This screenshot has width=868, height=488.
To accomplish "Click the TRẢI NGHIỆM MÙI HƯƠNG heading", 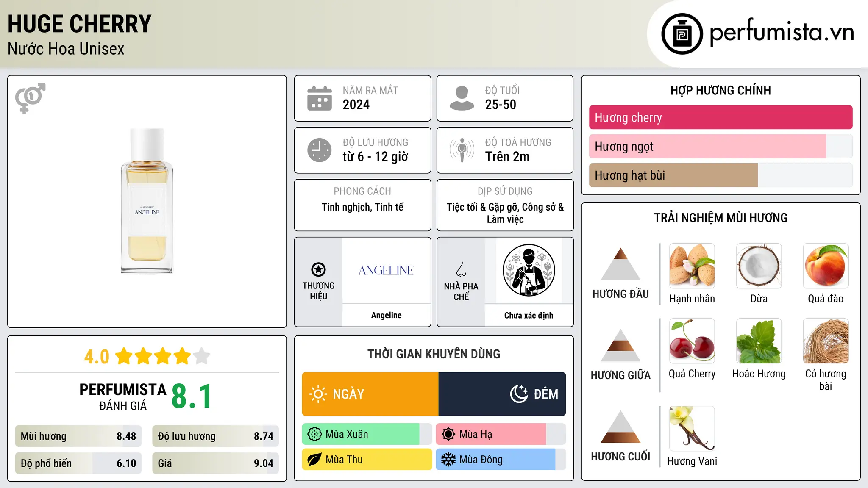I will pos(721,218).
